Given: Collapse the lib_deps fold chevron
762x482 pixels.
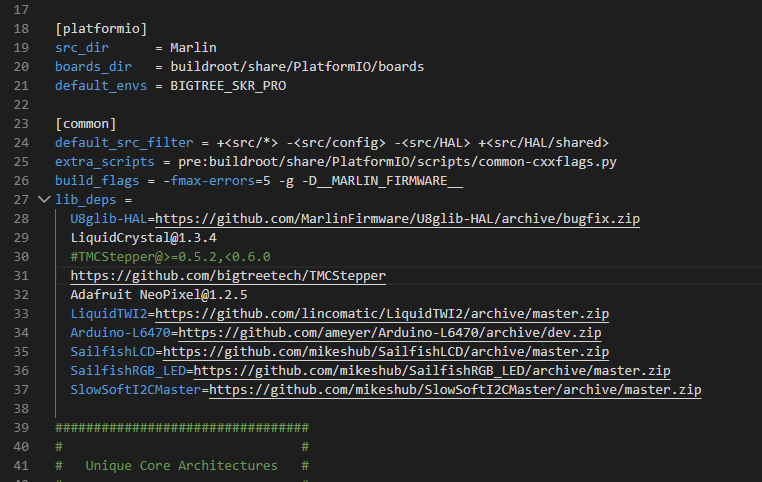Looking at the screenshot, I should tap(43, 200).
